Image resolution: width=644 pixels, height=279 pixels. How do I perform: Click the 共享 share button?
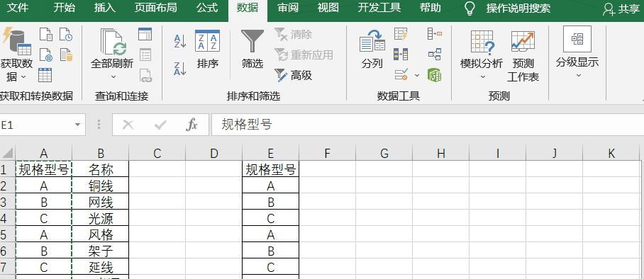pyautogui.click(x=621, y=8)
